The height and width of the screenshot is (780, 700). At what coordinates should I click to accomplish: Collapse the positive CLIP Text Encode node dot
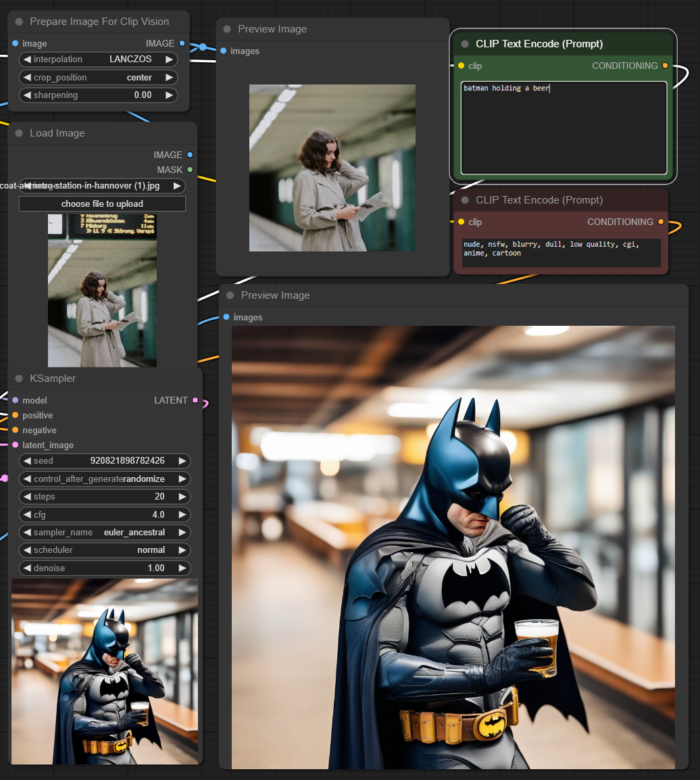click(x=465, y=44)
